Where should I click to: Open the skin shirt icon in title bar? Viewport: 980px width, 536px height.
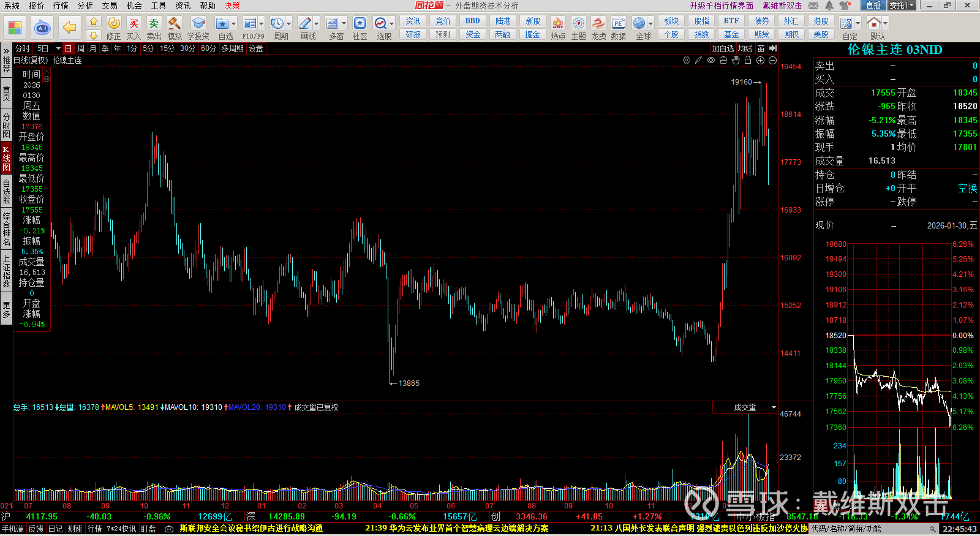click(845, 6)
